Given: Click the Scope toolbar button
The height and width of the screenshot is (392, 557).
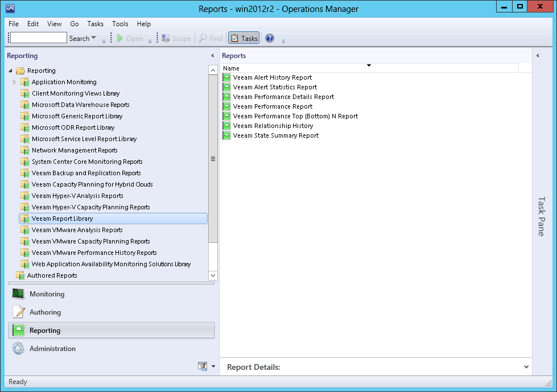Looking at the screenshot, I should [x=176, y=38].
